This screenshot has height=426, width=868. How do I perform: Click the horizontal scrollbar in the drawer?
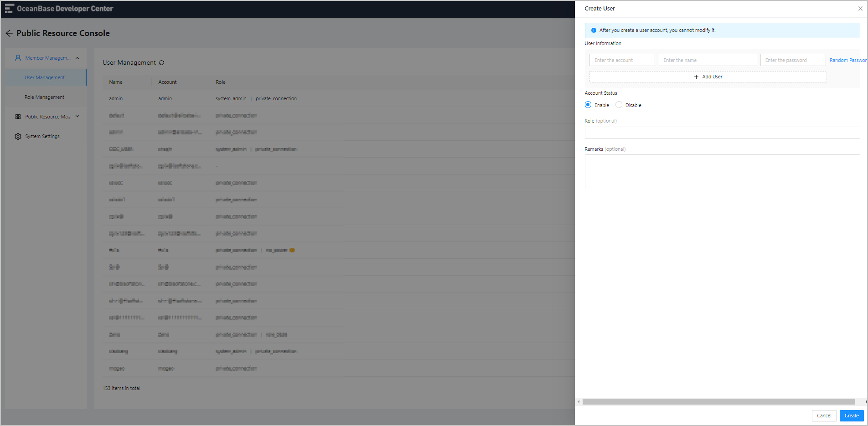point(718,402)
